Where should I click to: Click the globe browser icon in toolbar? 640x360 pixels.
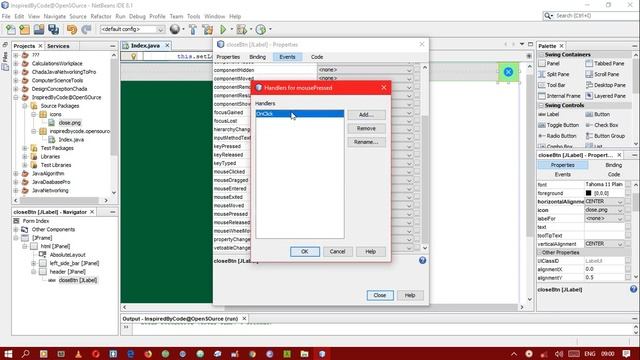[x=175, y=29]
